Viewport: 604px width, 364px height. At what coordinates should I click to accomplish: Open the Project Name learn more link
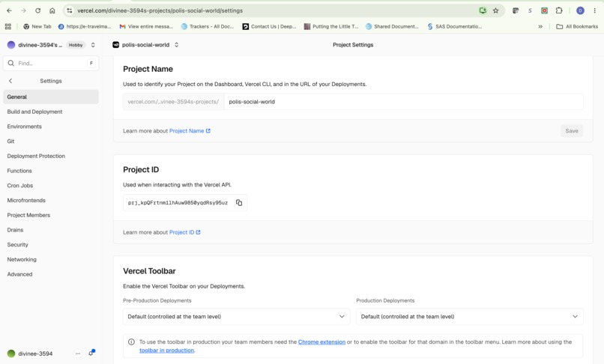click(x=190, y=131)
